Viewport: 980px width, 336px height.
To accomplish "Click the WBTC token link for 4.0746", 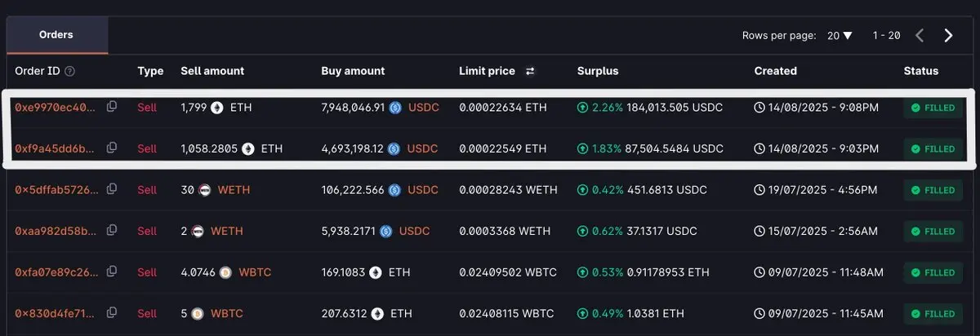I will [x=253, y=272].
